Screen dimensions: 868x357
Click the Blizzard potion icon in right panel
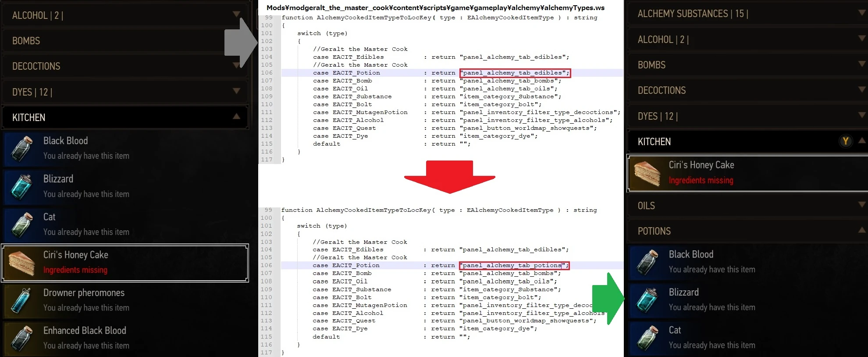(x=647, y=300)
